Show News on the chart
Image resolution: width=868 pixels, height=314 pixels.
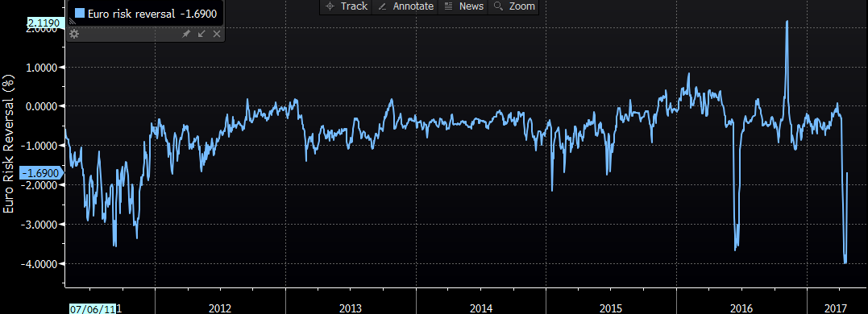pos(463,6)
